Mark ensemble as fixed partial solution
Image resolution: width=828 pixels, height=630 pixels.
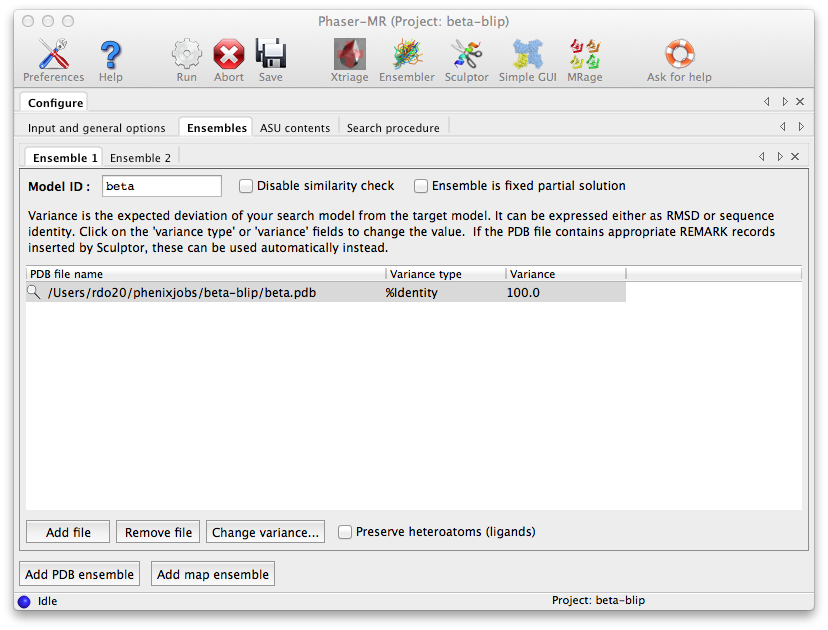pos(421,186)
